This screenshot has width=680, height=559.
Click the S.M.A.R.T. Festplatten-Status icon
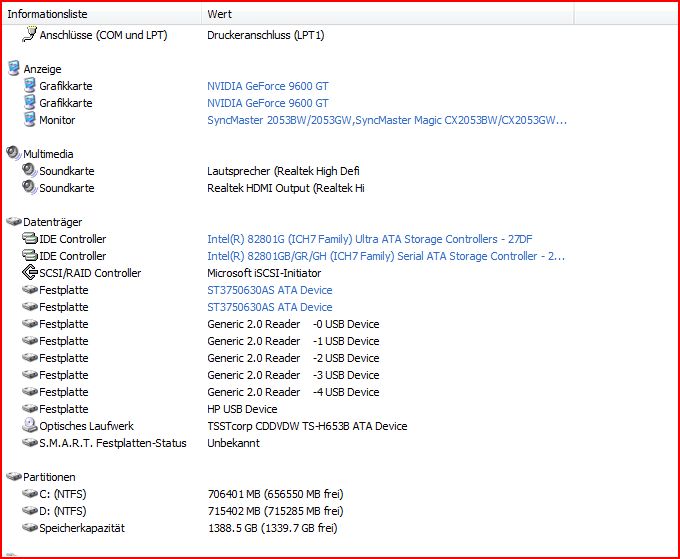[30, 442]
